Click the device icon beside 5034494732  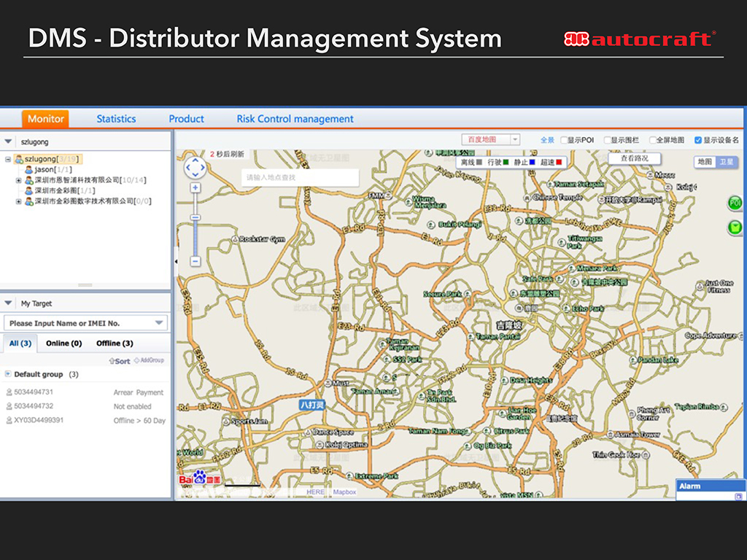click(x=9, y=406)
